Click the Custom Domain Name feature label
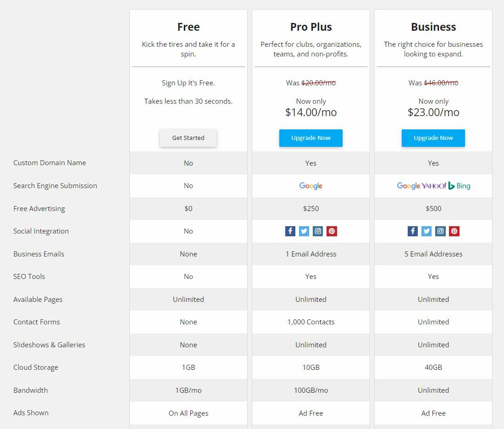 pos(50,163)
